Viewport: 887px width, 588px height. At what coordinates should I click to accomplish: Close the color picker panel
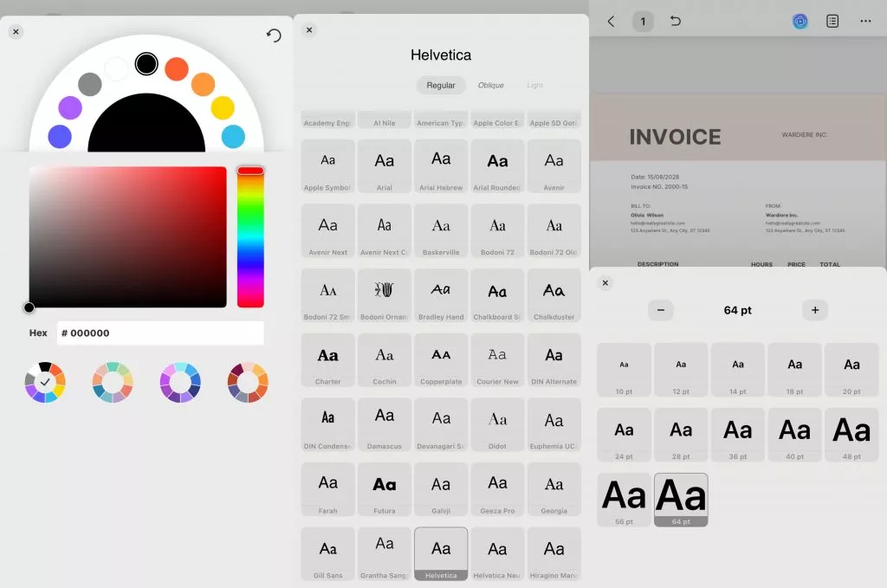[16, 32]
